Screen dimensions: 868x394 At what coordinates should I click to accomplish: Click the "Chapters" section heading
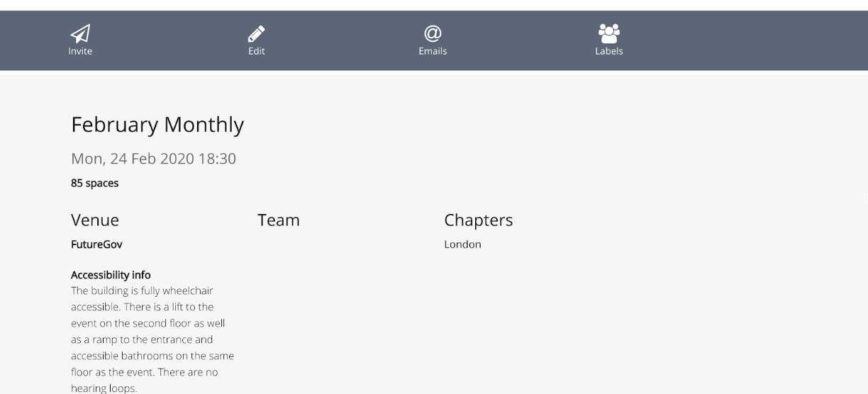478,220
